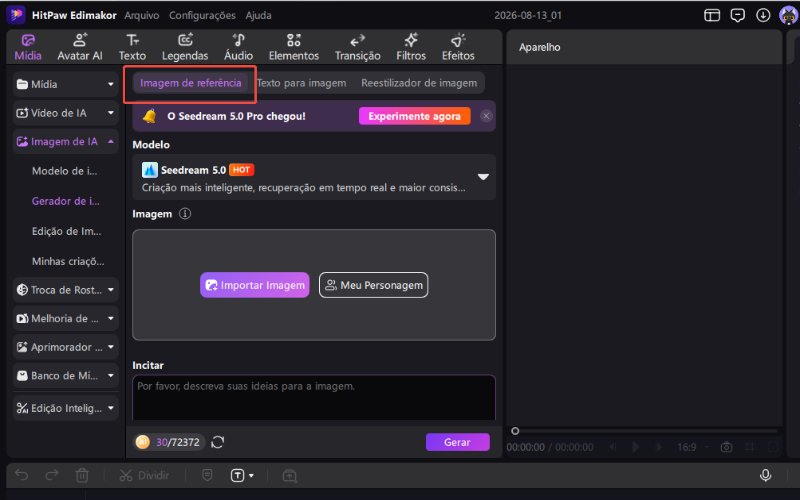This screenshot has height=500, width=800.
Task: Dismiss the Seedream 5.0 Pro banner
Action: 486,116
